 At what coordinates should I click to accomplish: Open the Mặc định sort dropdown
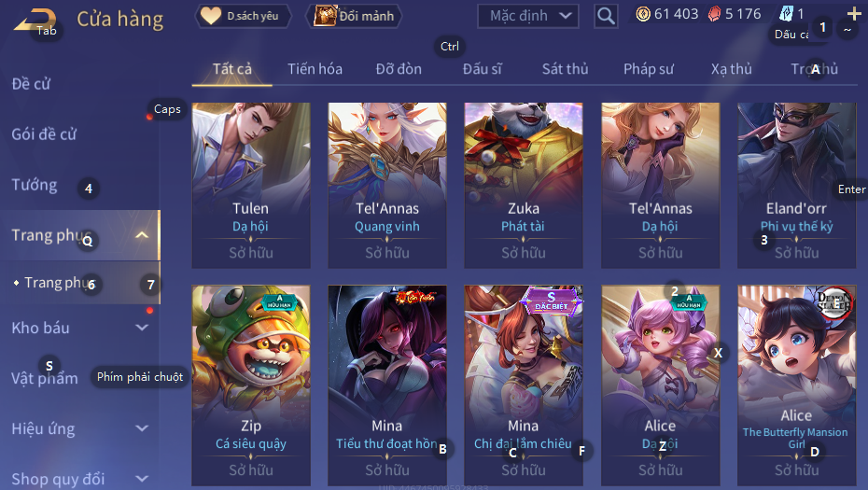pos(527,16)
